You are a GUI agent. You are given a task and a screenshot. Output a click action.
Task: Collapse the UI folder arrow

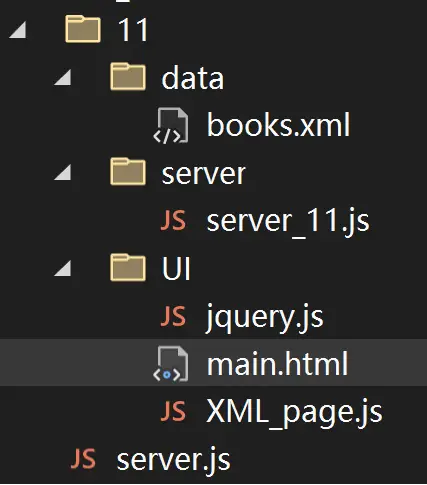click(62, 269)
